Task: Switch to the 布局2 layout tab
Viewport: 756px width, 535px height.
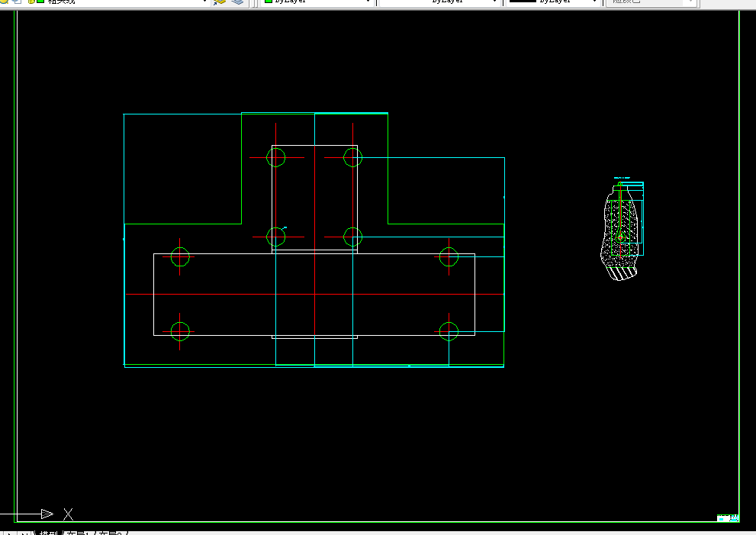Action: [111, 533]
